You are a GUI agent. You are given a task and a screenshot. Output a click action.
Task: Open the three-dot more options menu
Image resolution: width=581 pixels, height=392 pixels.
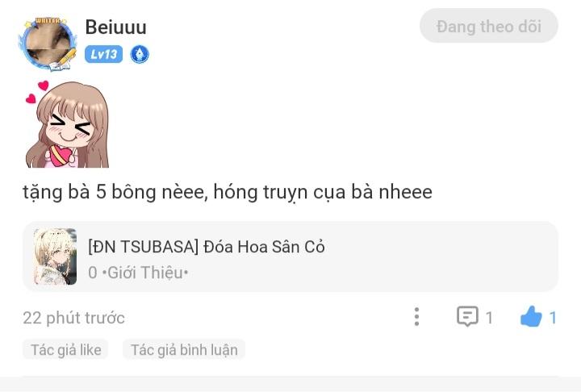click(x=416, y=317)
